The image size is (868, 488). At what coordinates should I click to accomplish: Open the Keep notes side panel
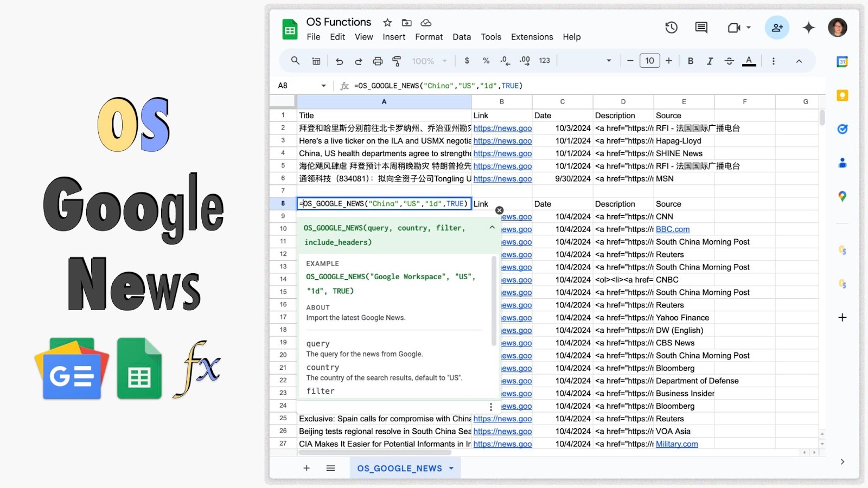842,95
